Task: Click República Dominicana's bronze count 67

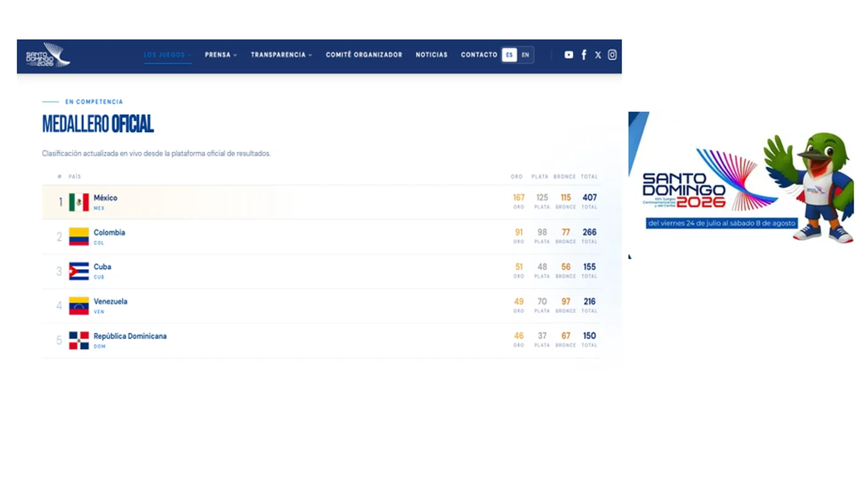Action: (x=566, y=336)
